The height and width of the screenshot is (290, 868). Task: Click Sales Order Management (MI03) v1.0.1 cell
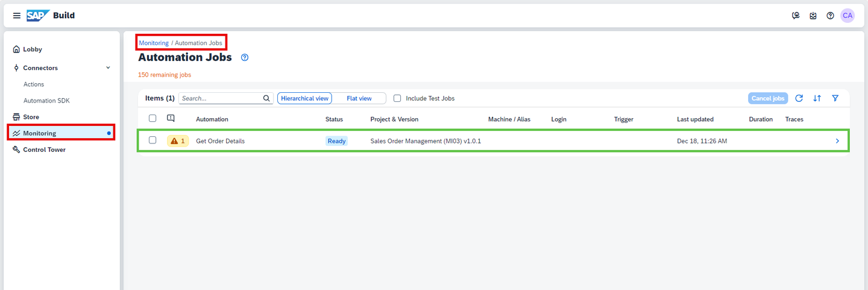426,141
